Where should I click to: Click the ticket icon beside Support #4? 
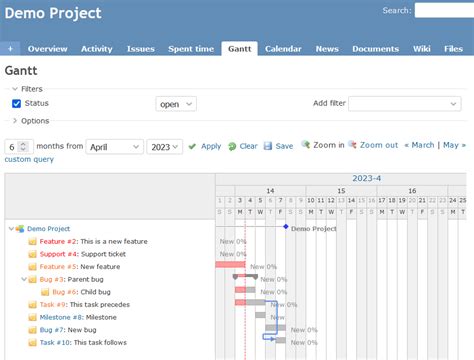[x=32, y=254]
